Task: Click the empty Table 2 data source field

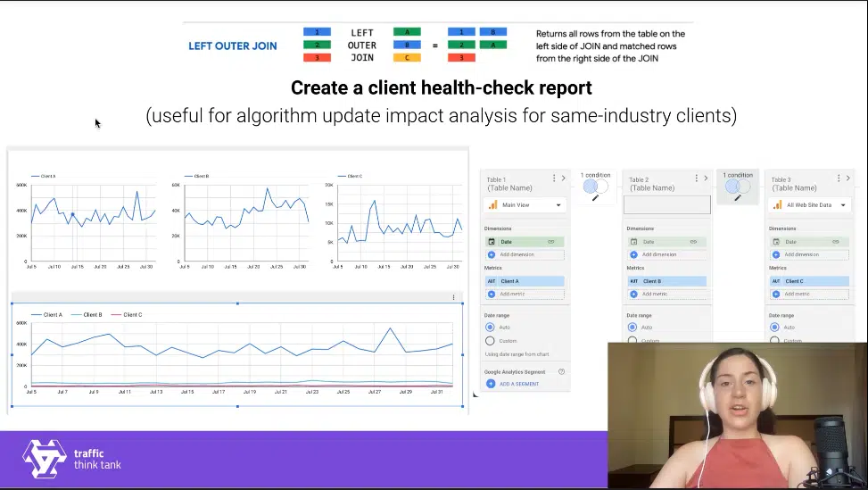Action: tap(667, 205)
